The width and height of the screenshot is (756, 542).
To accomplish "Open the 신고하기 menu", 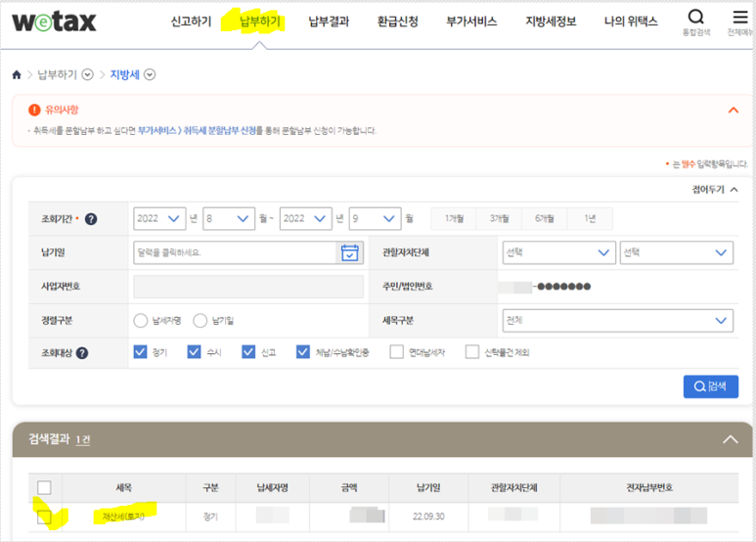I will click(191, 22).
